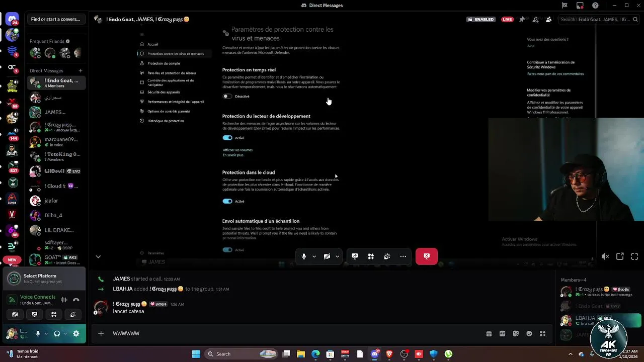
Task: Open the ! TotoK1ng group conversation
Action: coord(56,156)
